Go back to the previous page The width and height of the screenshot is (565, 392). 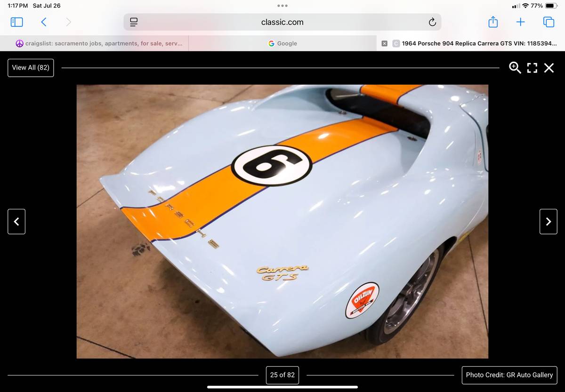pos(44,22)
